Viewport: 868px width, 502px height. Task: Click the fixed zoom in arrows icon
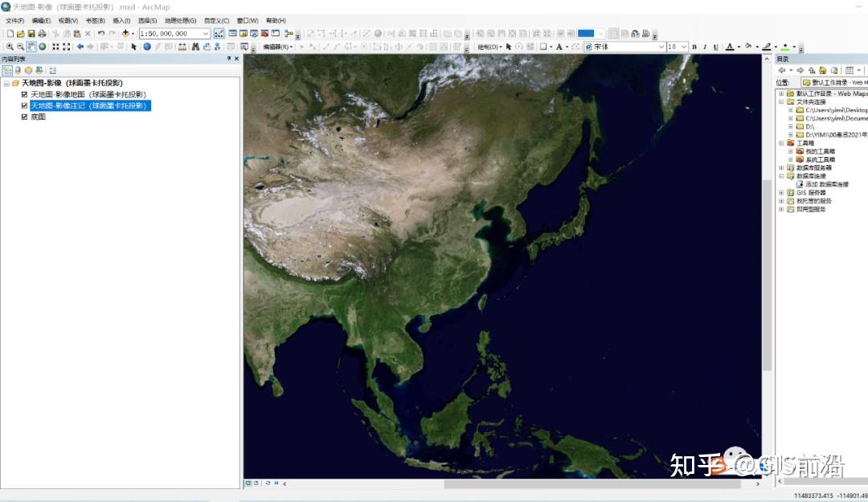click(x=55, y=47)
